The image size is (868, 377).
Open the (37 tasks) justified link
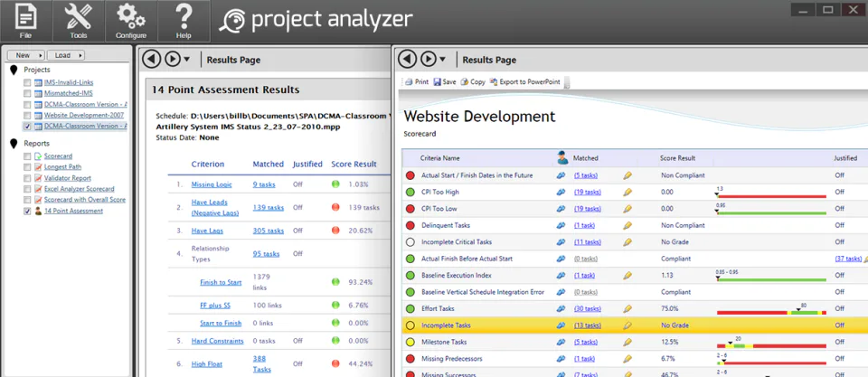(x=849, y=259)
